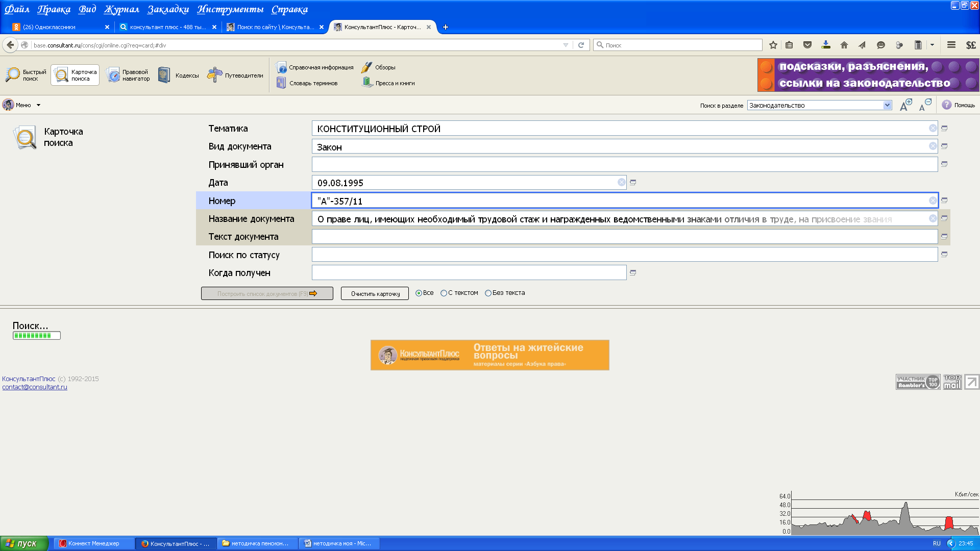Open the Файл menu
This screenshot has height=551, width=980.
[17, 9]
